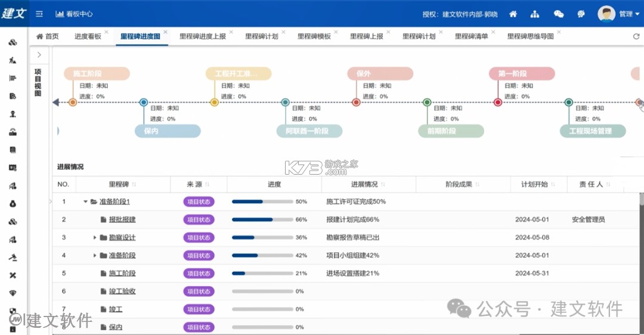644x335 pixels.
Task: Collapse the 准备阶段1 tree row
Action: pos(85,201)
